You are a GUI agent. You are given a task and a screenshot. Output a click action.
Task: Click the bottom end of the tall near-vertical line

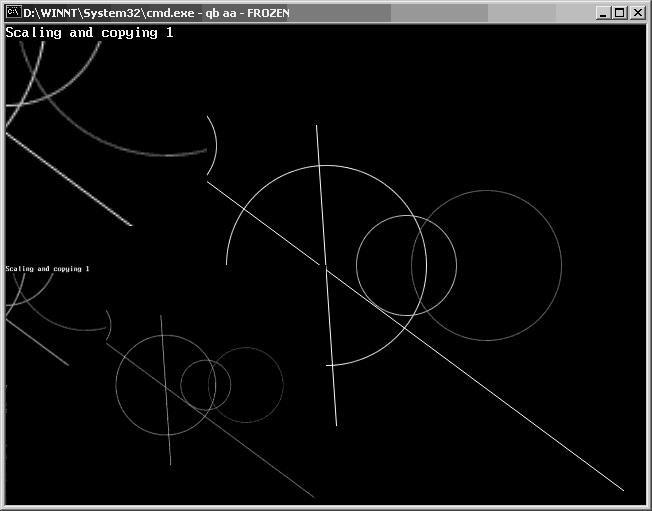(x=336, y=424)
